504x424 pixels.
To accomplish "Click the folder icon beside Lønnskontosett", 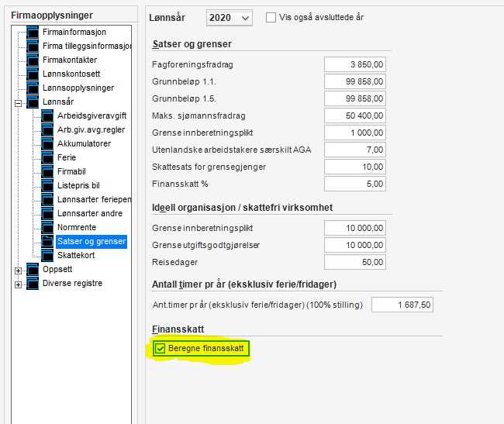I will [33, 74].
